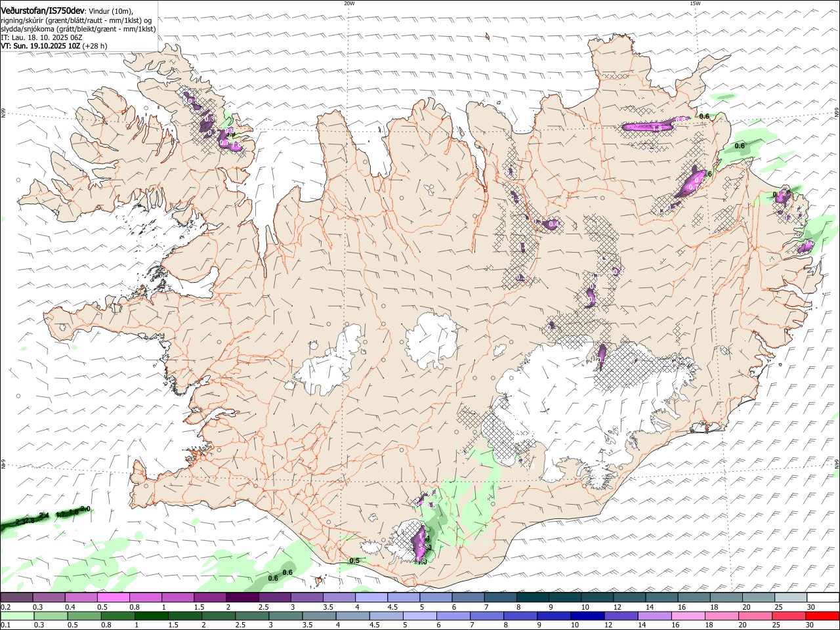The height and width of the screenshot is (630, 840).
Task: Click the pink snow swatch between 0.5 and 0.8
Action: (113, 597)
